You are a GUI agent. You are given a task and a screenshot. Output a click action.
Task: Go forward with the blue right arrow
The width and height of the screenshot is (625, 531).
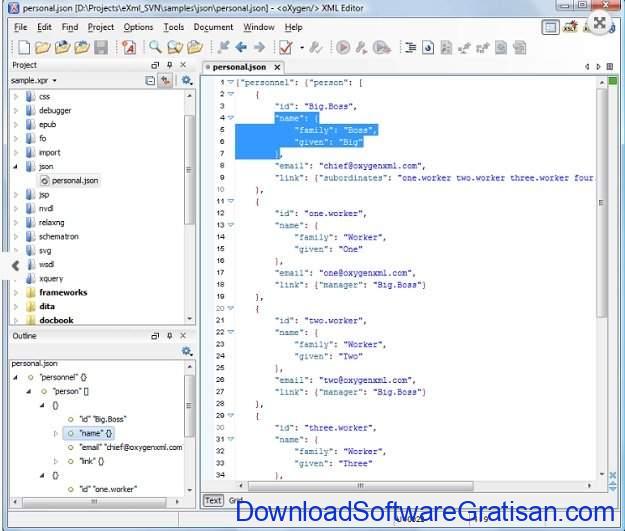pos(259,48)
